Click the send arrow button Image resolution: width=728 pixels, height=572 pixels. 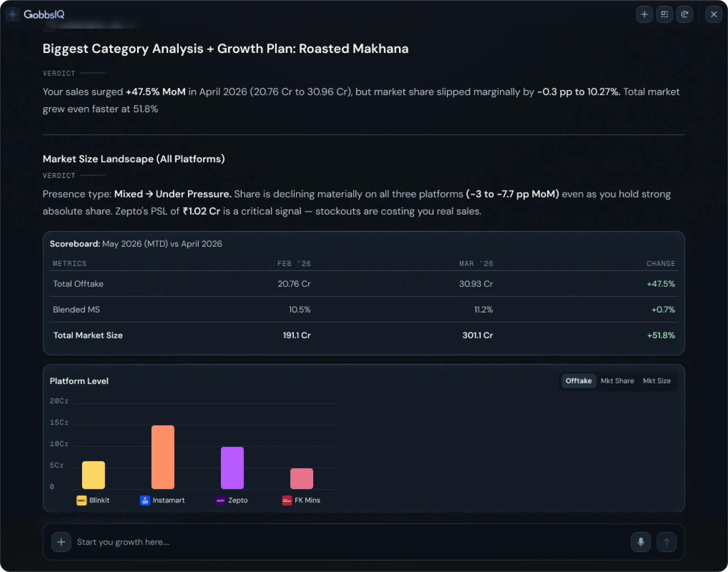(666, 542)
